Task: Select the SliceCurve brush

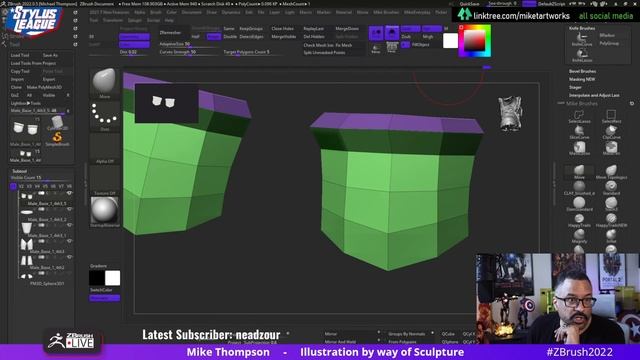Action: point(579,133)
